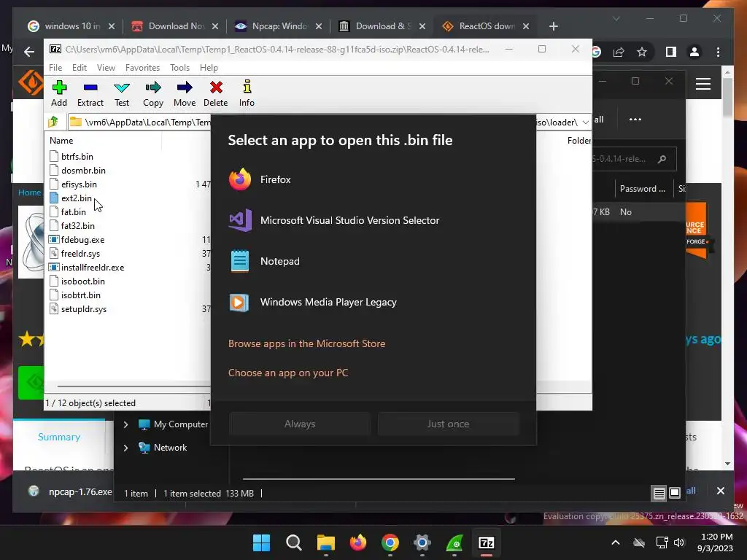Click the 7-Zip taskbar icon
Viewport: 747px width, 560px height.
tap(487, 542)
